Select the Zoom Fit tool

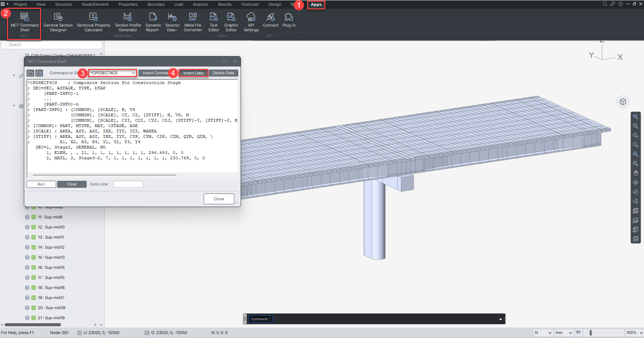636,117
